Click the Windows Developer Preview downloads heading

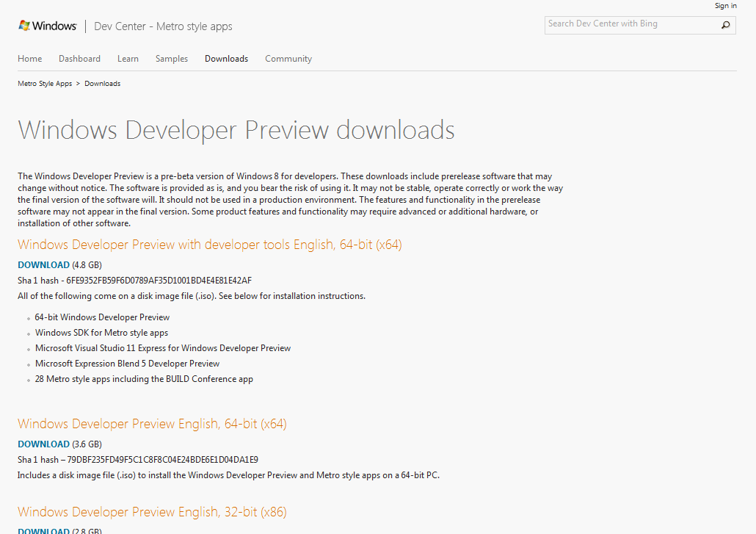(x=236, y=130)
